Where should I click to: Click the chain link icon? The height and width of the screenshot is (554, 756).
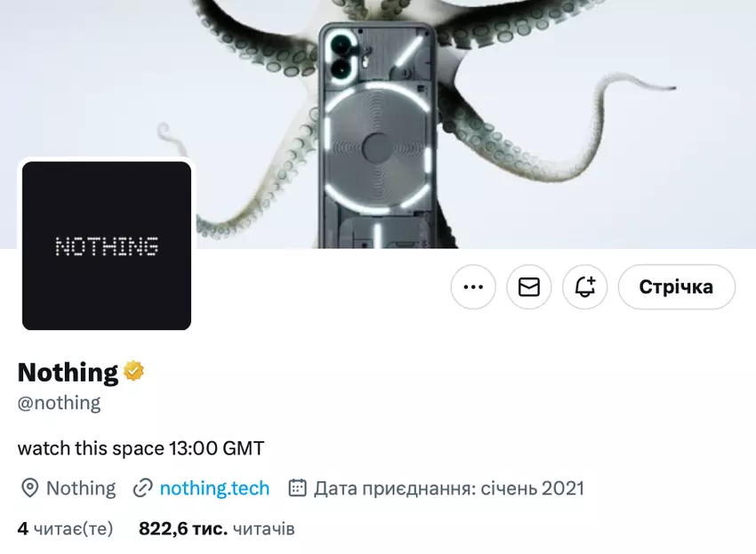(142, 488)
